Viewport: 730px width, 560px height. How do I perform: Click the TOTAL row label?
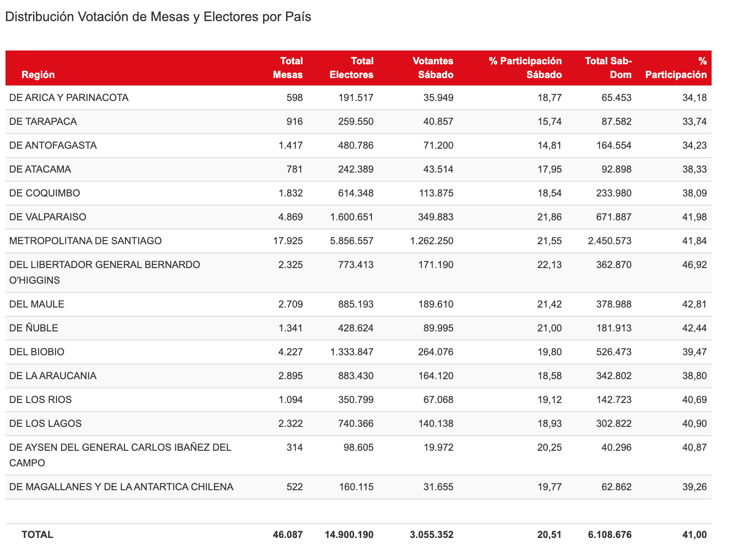pyautogui.click(x=38, y=535)
